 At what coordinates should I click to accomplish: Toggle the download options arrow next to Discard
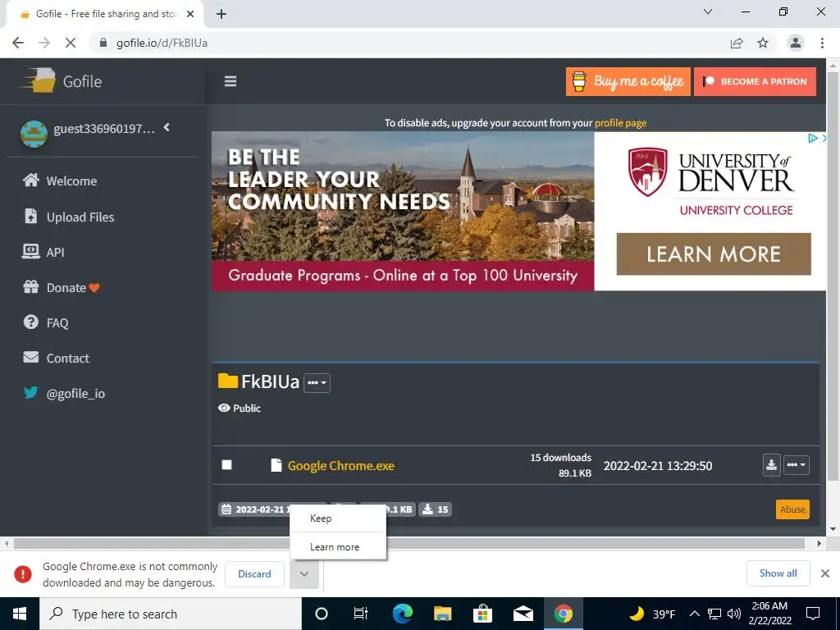coord(304,573)
